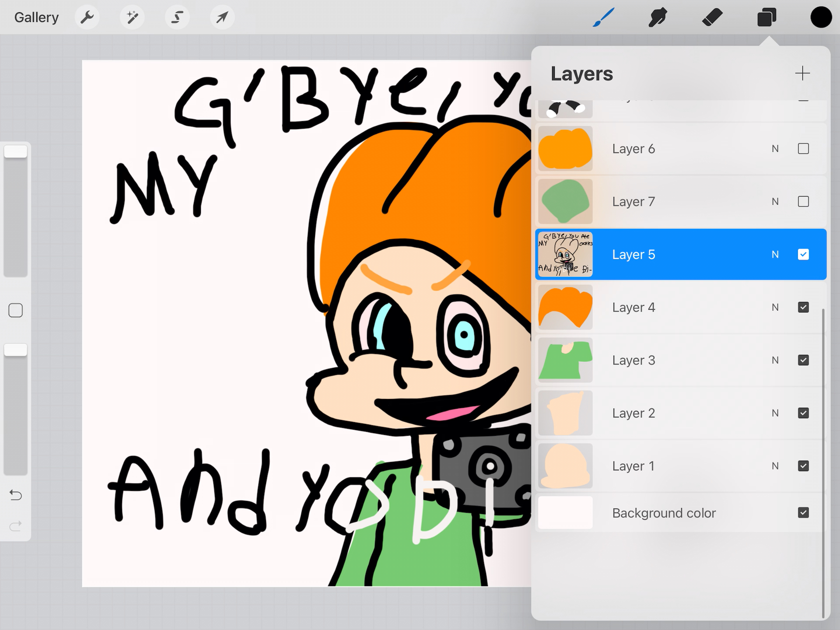The image size is (840, 630).
Task: Select the Layer 1 name
Action: click(x=633, y=466)
